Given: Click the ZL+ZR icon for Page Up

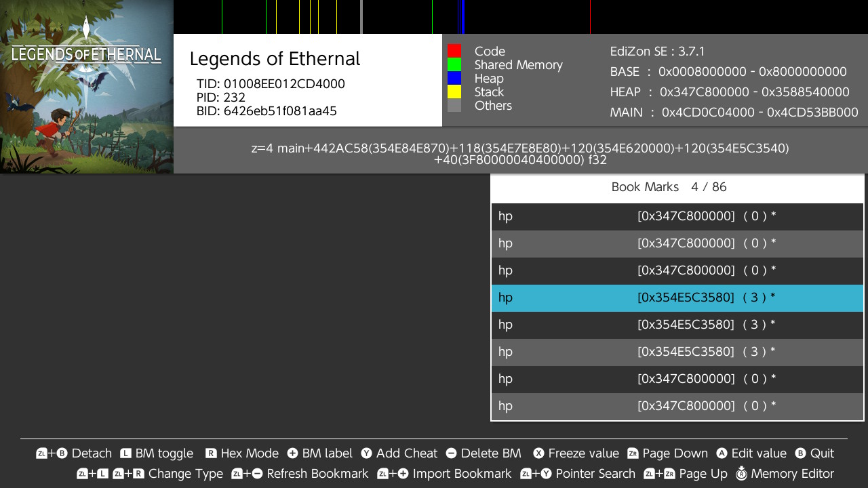Looking at the screenshot, I should click(660, 474).
